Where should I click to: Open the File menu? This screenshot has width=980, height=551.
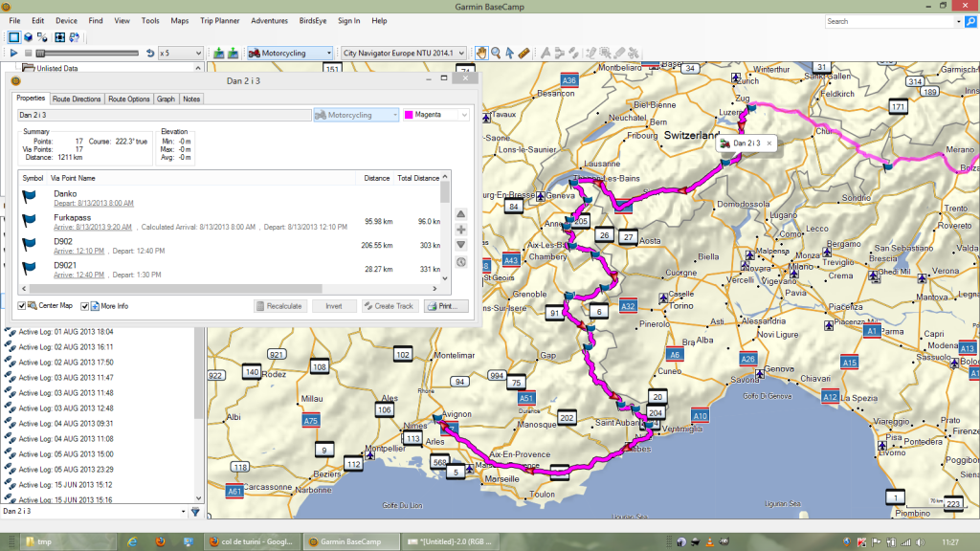[x=14, y=21]
